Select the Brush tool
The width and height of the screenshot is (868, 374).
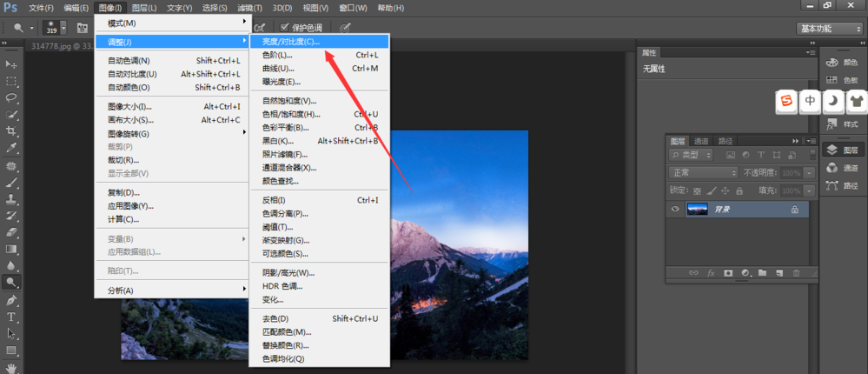[x=11, y=183]
